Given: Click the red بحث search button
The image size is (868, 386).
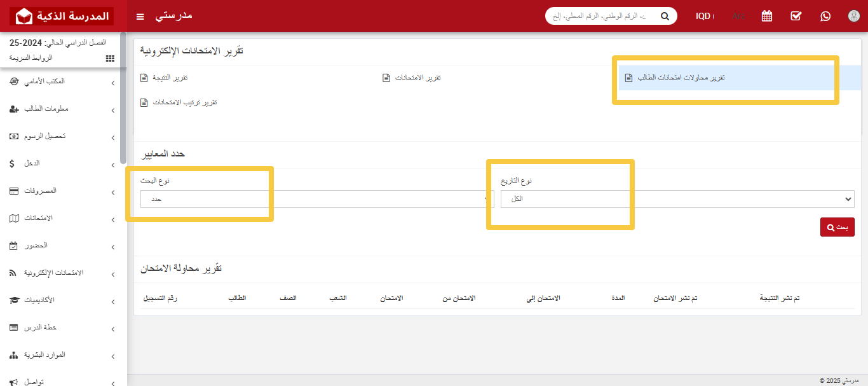Looking at the screenshot, I should pyautogui.click(x=837, y=226).
